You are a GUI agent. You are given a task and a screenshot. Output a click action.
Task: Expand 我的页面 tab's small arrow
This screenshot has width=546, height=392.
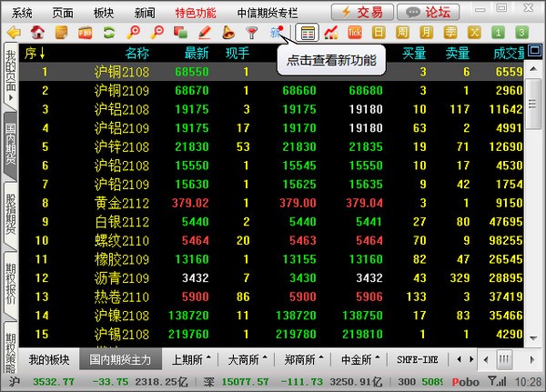click(x=11, y=98)
